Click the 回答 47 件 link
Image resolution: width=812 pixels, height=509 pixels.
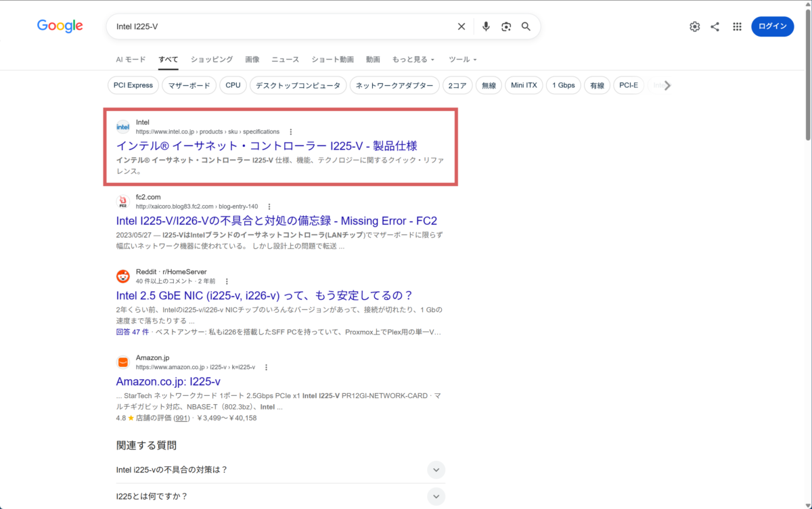tap(133, 332)
